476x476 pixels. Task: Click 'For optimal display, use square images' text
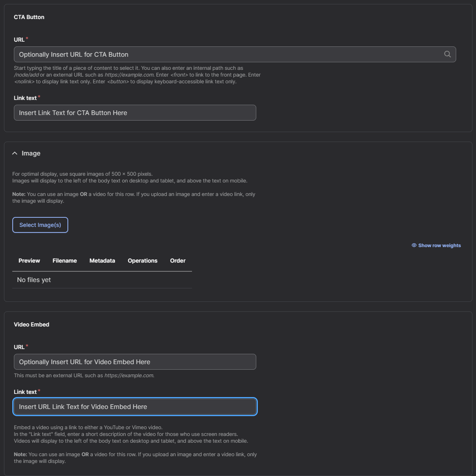click(x=83, y=174)
